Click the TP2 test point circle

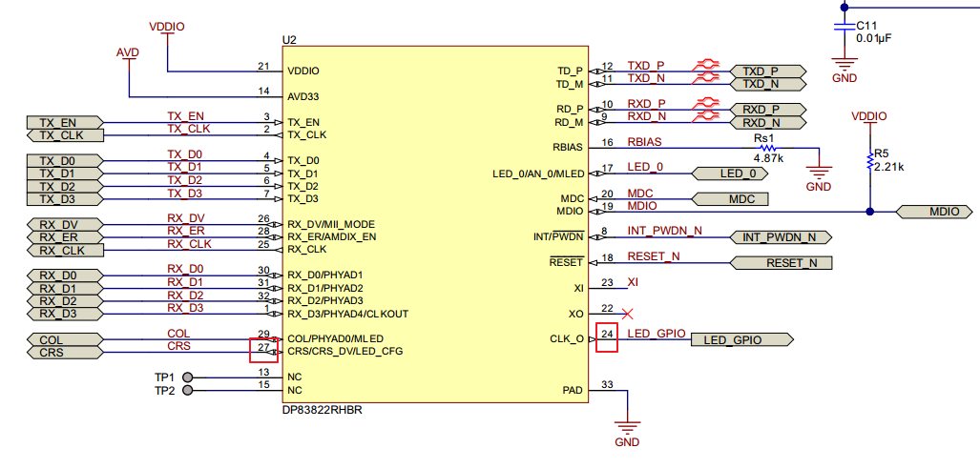[187, 391]
